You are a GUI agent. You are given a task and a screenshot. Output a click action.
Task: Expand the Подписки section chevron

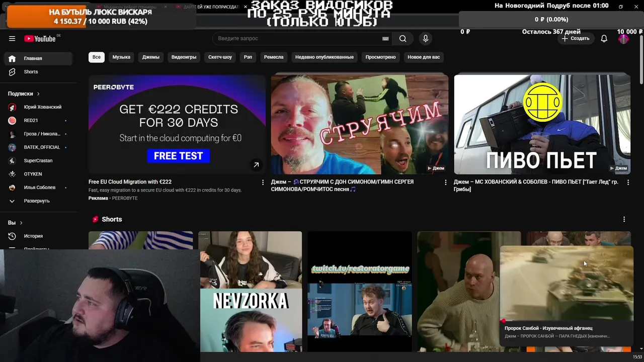(x=38, y=94)
